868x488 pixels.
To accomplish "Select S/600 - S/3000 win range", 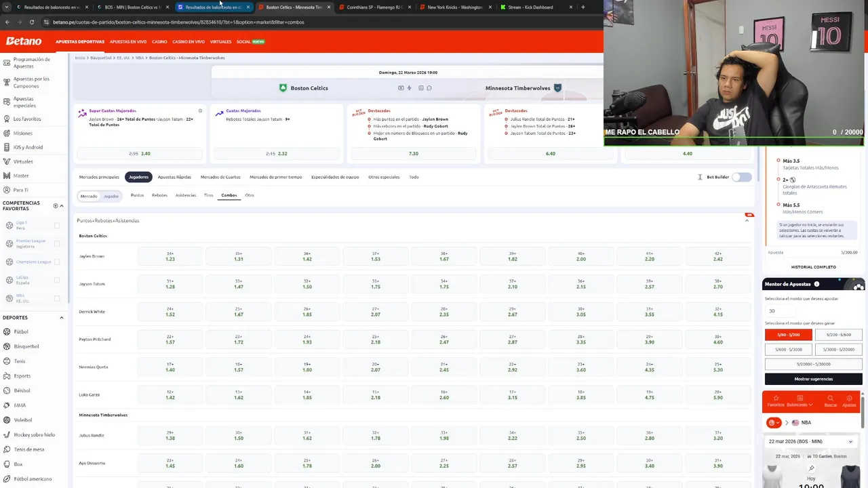I will click(x=789, y=350).
